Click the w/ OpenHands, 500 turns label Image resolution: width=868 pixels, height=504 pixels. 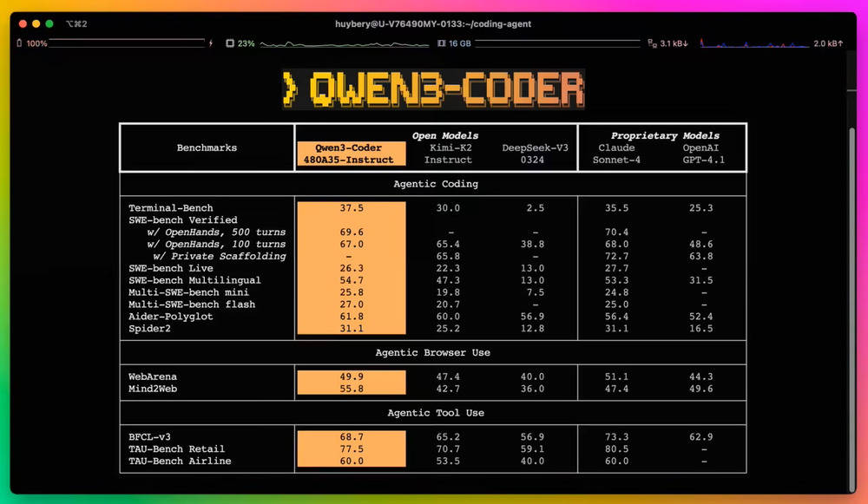click(x=216, y=232)
